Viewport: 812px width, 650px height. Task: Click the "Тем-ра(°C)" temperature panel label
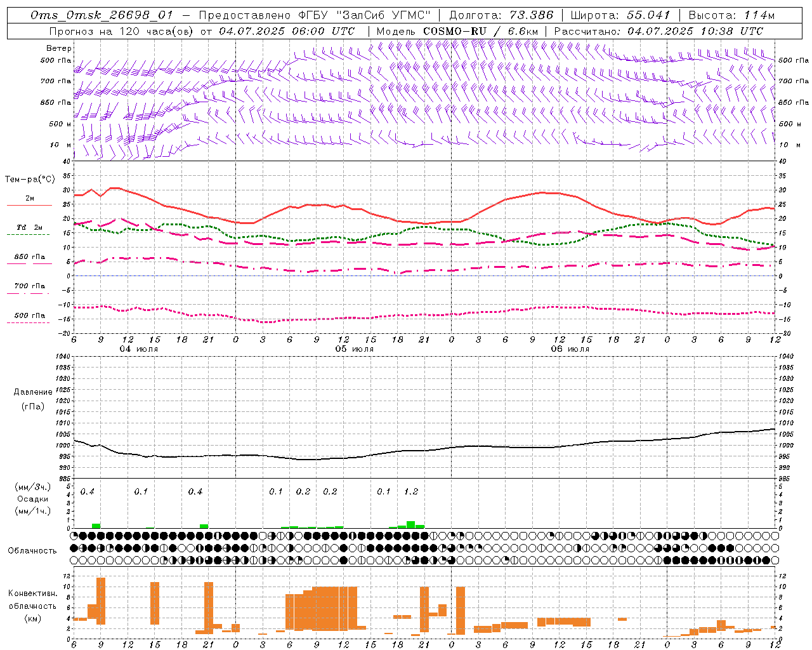30,180
